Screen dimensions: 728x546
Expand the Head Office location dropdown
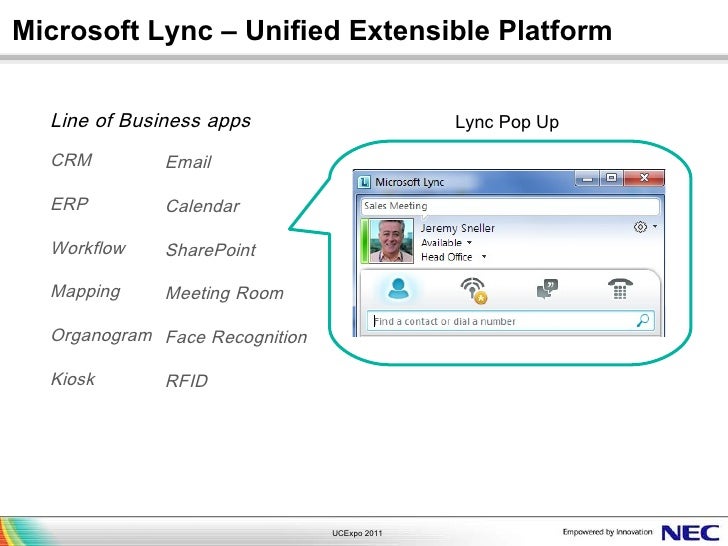[x=484, y=256]
